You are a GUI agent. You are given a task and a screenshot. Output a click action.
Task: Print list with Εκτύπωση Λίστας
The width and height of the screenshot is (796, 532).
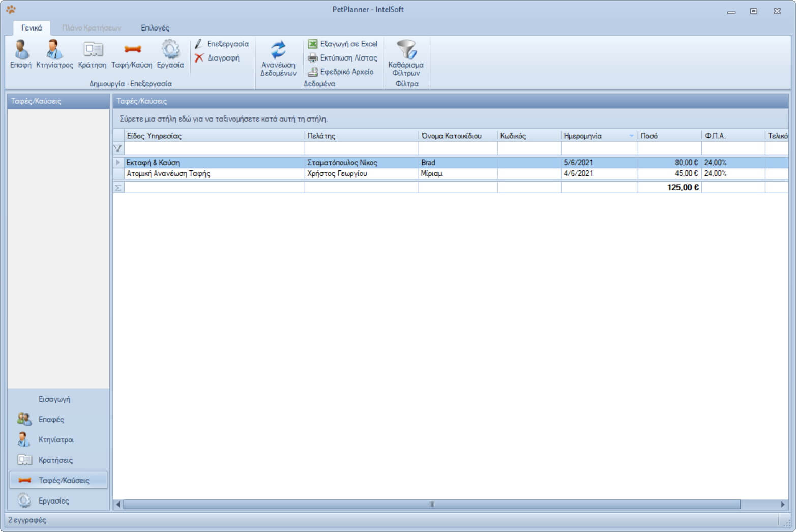click(x=343, y=58)
